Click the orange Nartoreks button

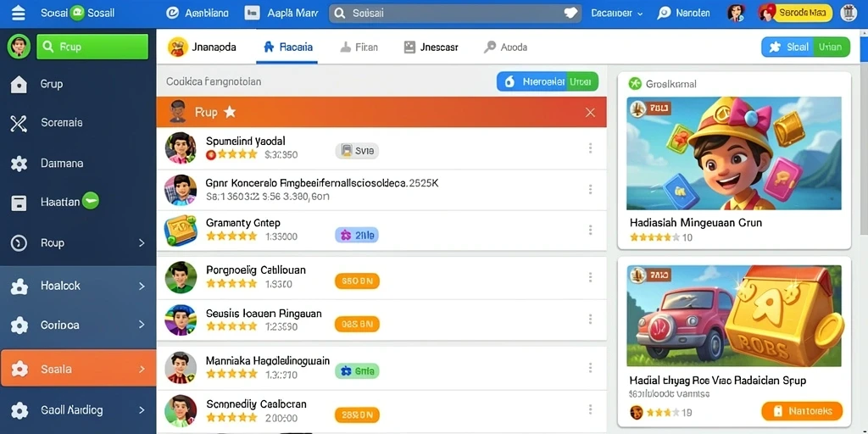802,411
